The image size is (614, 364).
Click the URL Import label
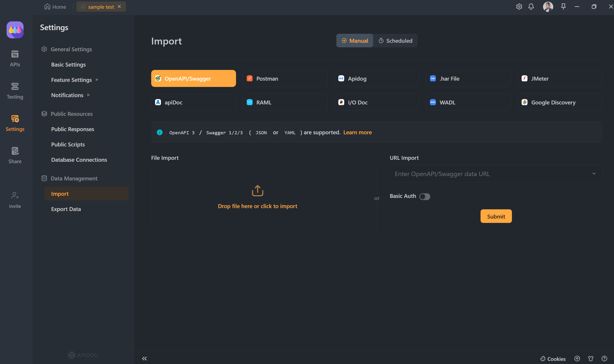pyautogui.click(x=404, y=158)
